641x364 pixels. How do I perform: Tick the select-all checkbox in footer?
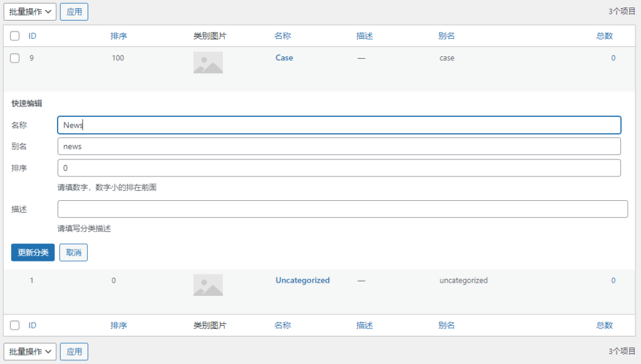[x=15, y=325]
